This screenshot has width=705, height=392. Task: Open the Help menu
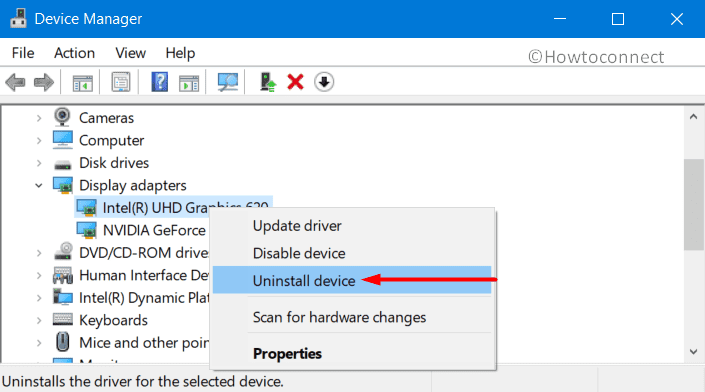coord(180,53)
